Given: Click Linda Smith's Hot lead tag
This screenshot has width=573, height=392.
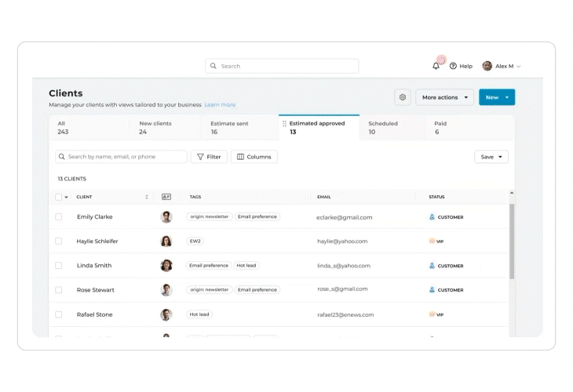Looking at the screenshot, I should [x=246, y=265].
